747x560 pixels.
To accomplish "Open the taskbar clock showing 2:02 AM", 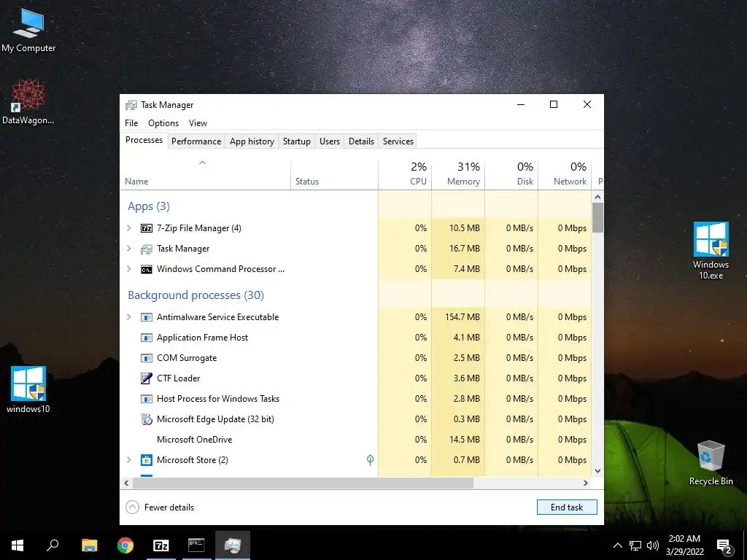I will click(x=684, y=545).
